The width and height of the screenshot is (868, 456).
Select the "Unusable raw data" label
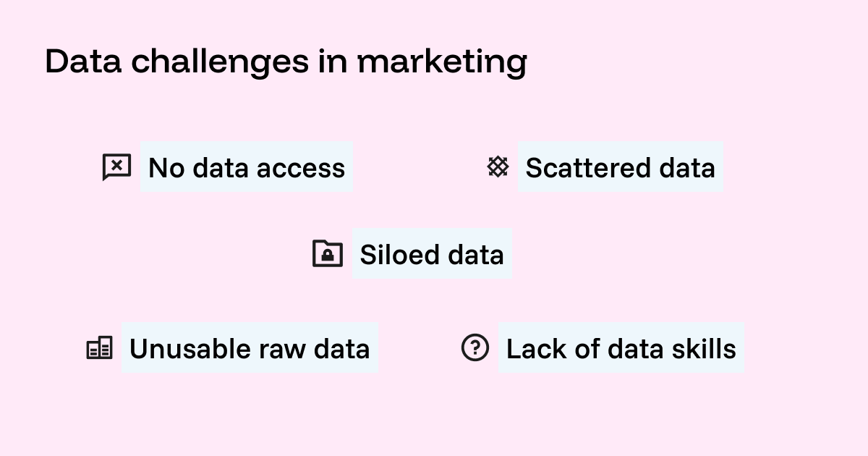250,349
